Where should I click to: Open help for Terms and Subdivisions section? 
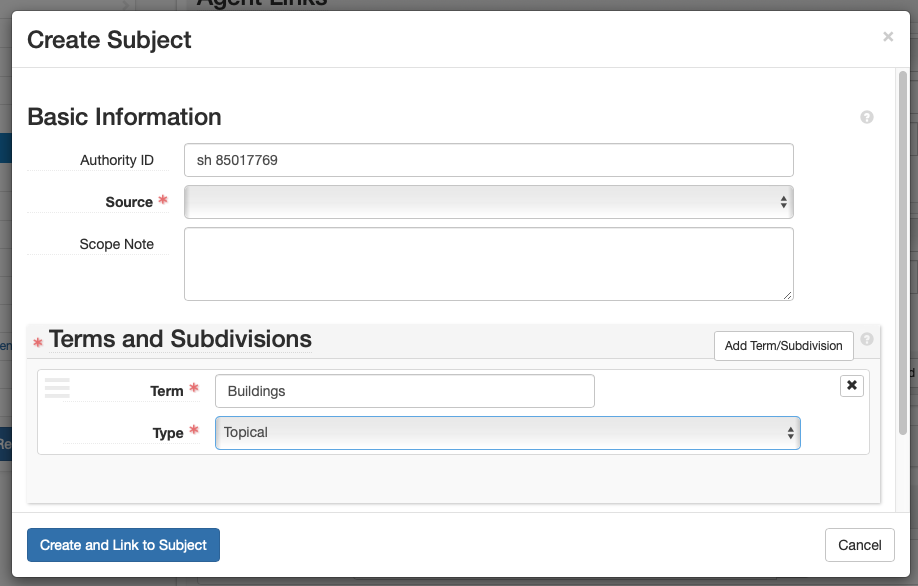coord(867,339)
